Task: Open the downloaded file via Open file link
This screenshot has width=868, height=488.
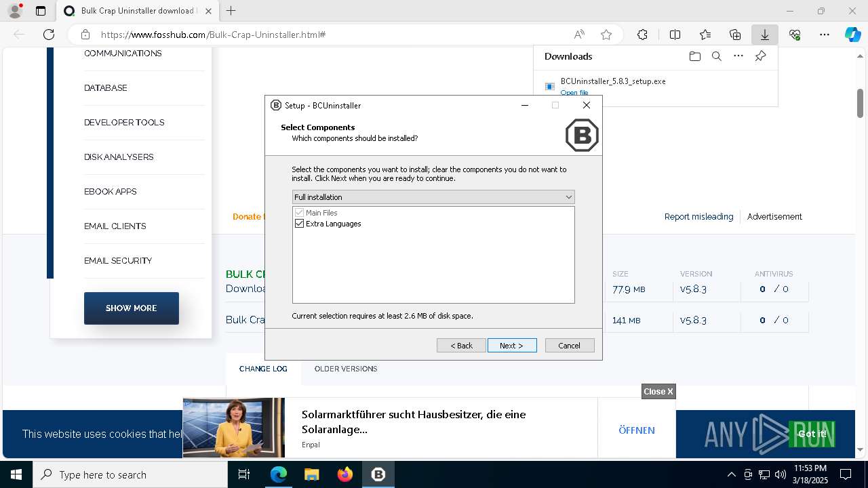Action: (574, 93)
